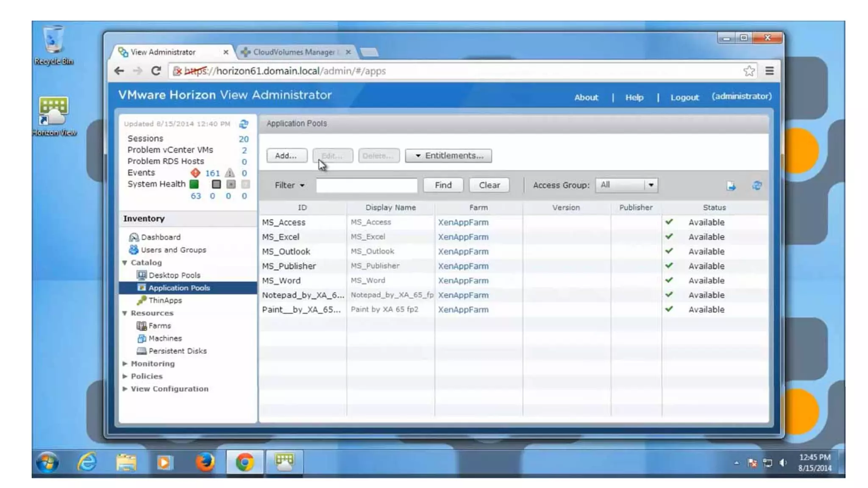Refresh the summary stats panel
868x488 pixels.
point(244,124)
